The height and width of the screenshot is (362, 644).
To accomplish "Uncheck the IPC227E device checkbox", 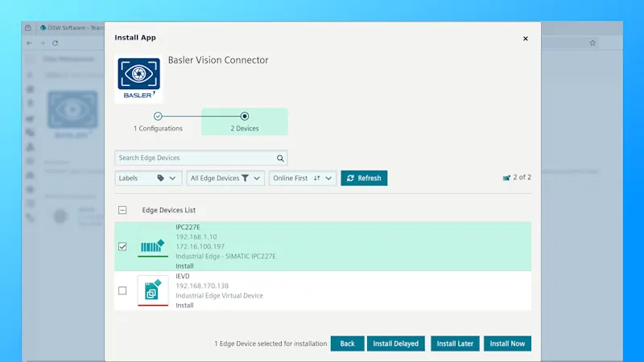I will pos(122,247).
